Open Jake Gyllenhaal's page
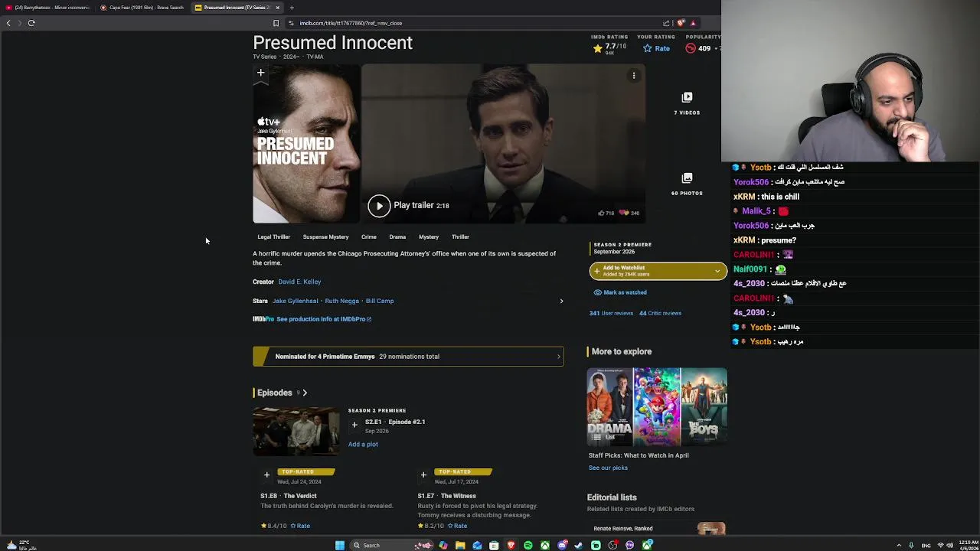Image resolution: width=980 pixels, height=551 pixels. click(x=295, y=301)
